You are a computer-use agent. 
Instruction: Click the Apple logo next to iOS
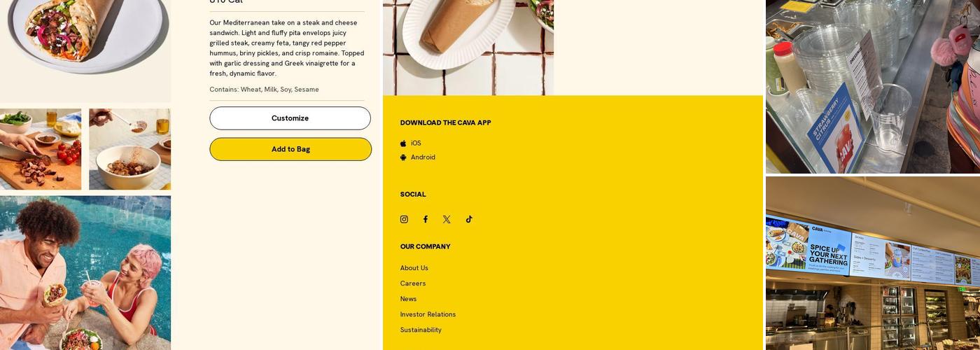[x=403, y=143]
